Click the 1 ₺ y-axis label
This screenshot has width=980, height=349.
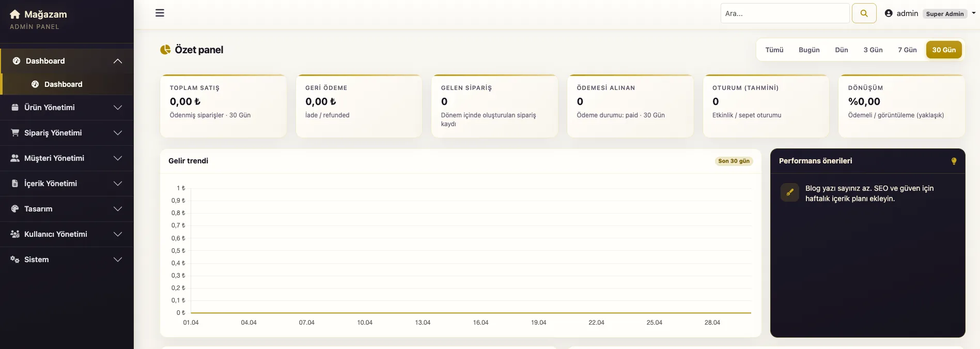tap(181, 188)
